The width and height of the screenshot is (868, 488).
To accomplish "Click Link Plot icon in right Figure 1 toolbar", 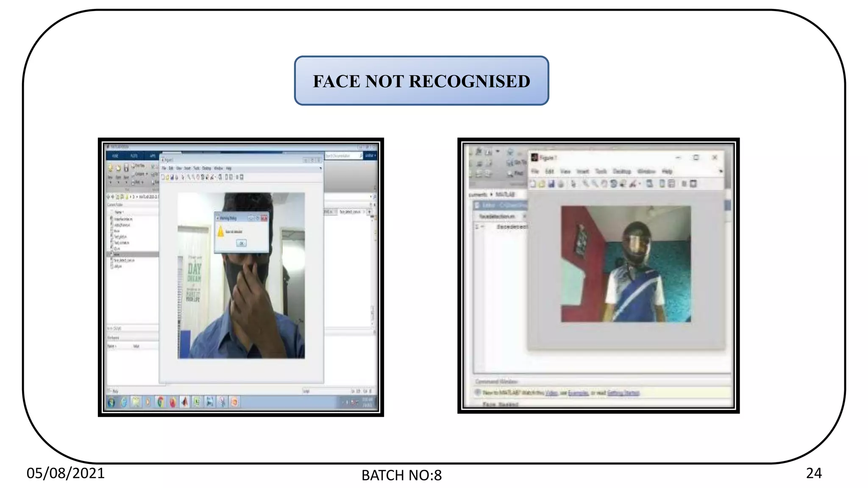I will tap(649, 184).
